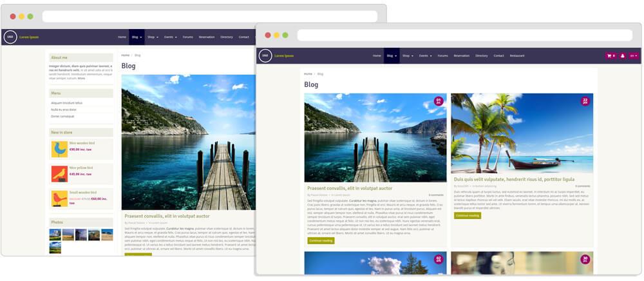The image size is (644, 281).
Task: Click the address bar of the back window
Action: tap(209, 16)
